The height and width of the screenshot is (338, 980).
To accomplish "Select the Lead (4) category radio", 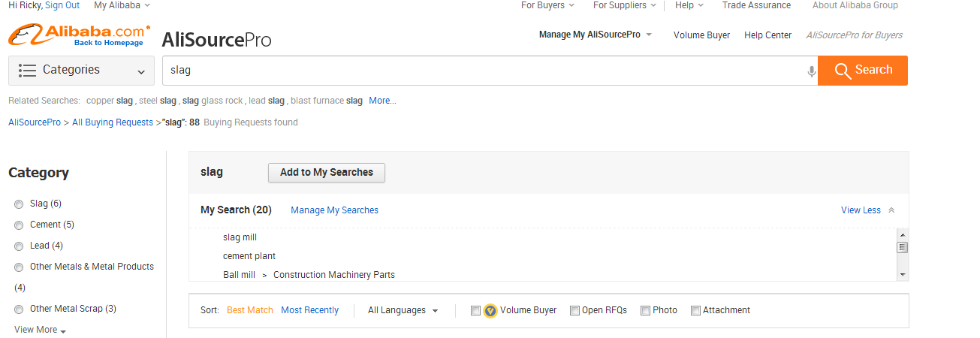I will [x=19, y=246].
